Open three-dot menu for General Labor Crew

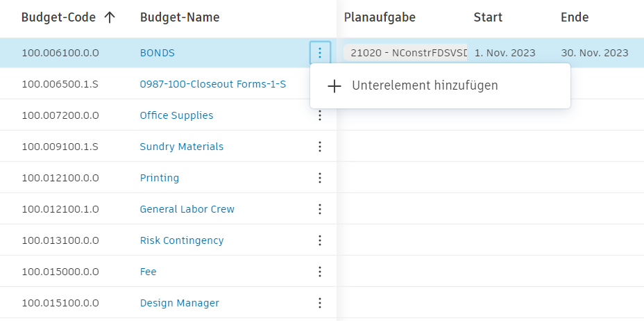pos(320,209)
